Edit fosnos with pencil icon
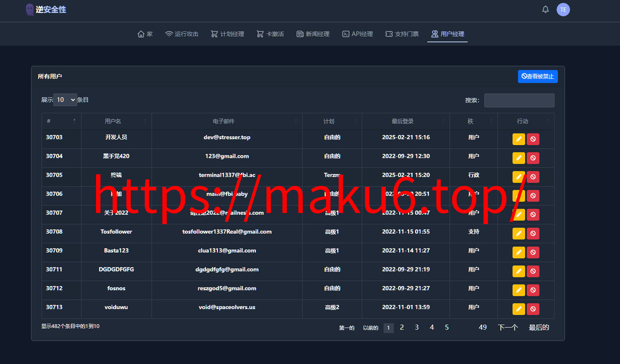The image size is (620, 364). click(519, 290)
